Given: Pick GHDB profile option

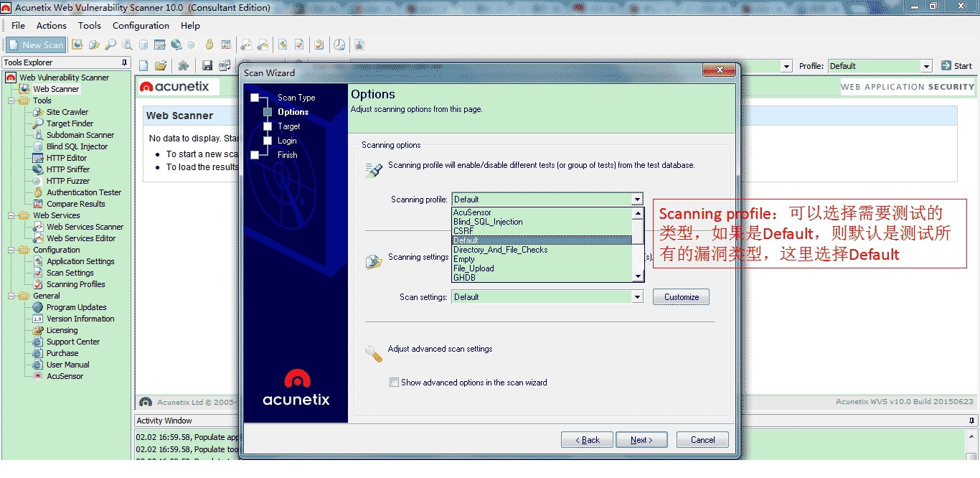Looking at the screenshot, I should pyautogui.click(x=542, y=277).
